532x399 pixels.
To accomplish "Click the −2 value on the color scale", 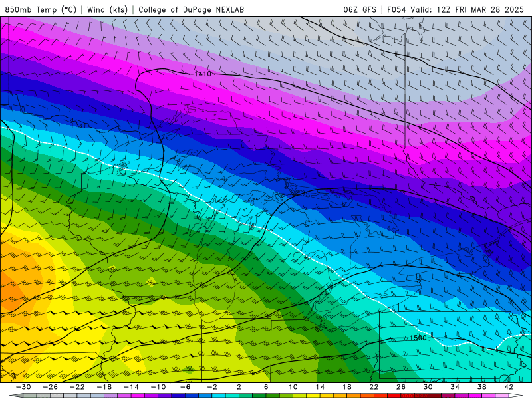I will coord(212,387).
